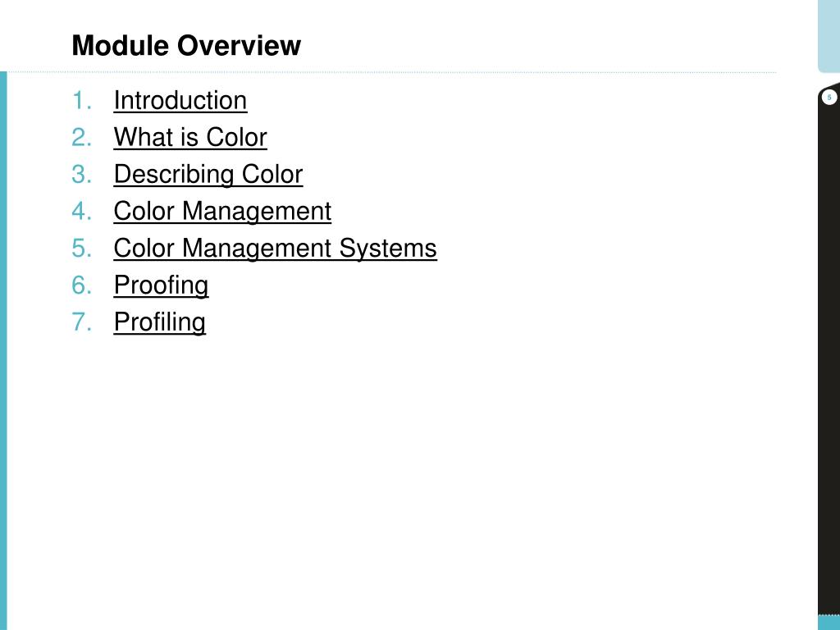Viewport: 840px width, 630px height.
Task: Select number 3 before Describing Color
Action: pos(80,175)
